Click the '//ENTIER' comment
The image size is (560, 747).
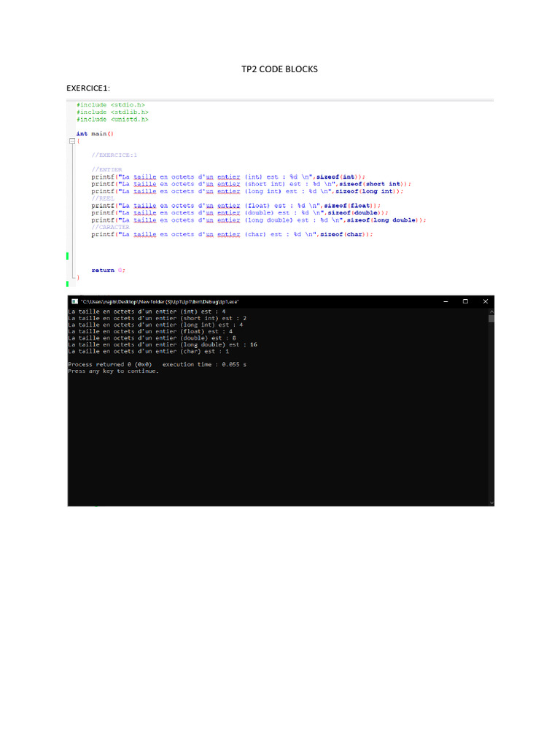tap(106, 169)
